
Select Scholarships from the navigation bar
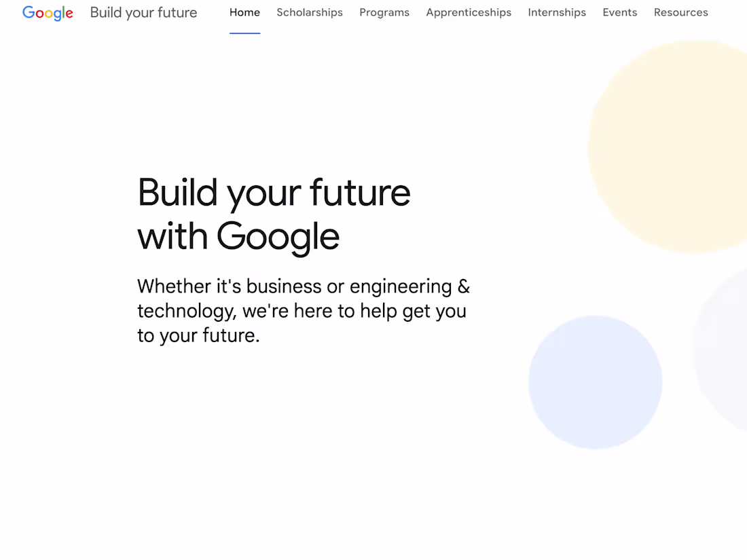310,12
